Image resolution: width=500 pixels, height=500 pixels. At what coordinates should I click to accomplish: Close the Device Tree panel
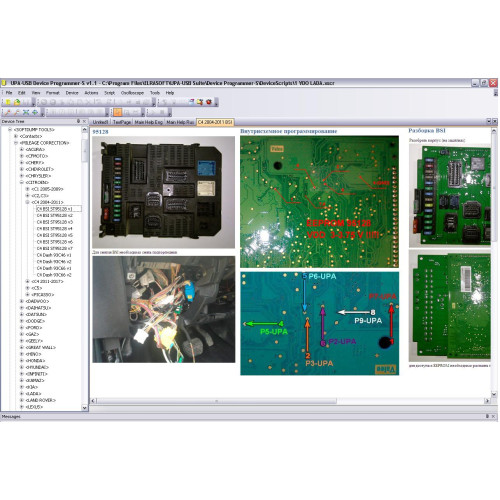coord(84,121)
